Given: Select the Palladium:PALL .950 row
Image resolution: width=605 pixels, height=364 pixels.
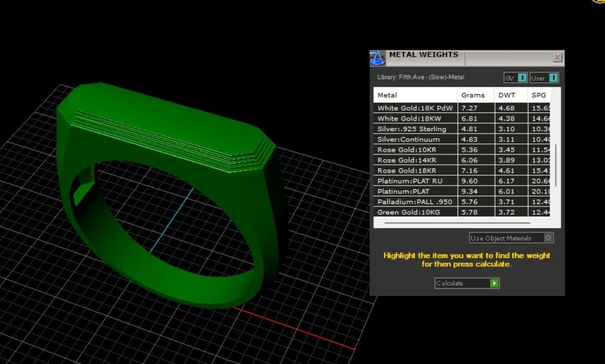Looking at the screenshot, I should click(x=461, y=201).
